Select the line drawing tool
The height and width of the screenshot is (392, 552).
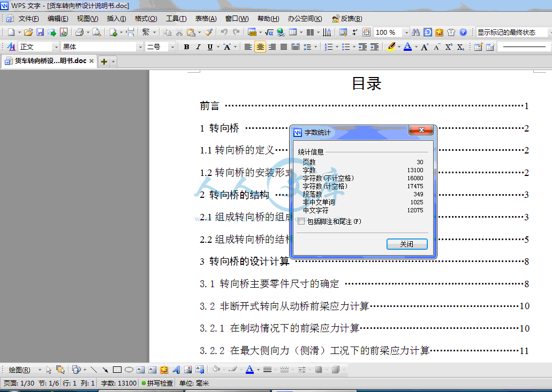(94, 370)
